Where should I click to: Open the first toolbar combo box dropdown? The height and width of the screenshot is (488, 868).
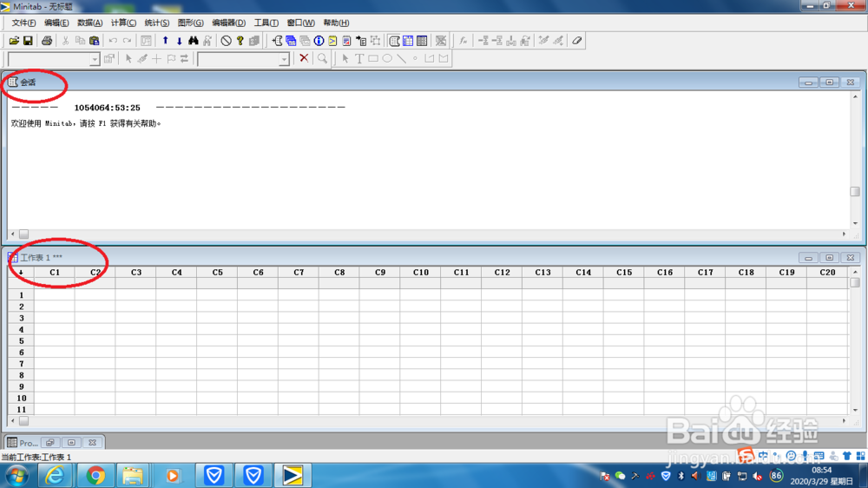[x=95, y=59]
